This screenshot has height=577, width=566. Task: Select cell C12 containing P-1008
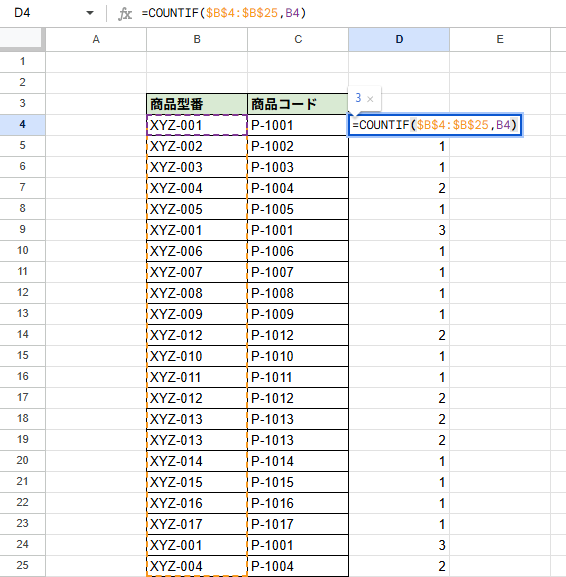click(298, 293)
